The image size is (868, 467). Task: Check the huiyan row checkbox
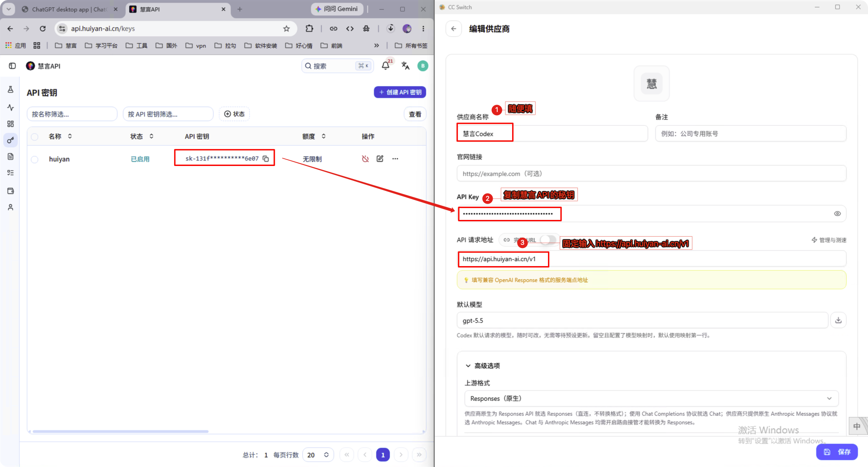(34, 159)
